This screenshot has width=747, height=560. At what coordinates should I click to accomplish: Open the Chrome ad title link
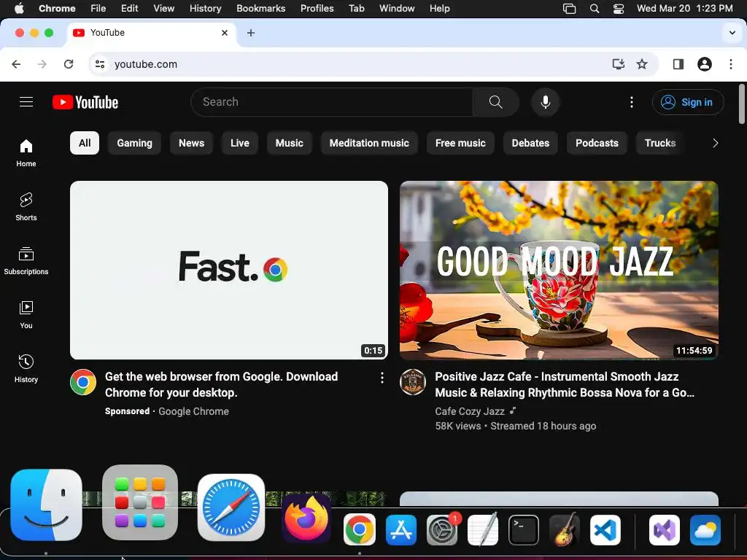pos(221,384)
